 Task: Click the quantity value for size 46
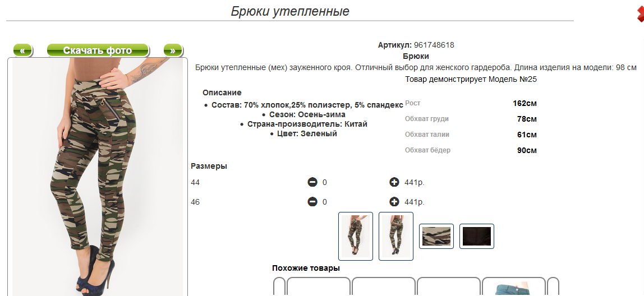tap(325, 202)
